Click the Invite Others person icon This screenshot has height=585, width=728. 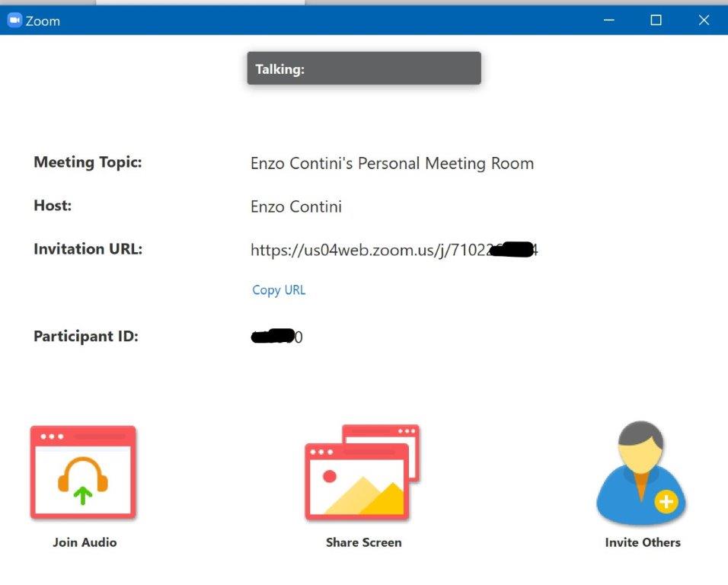point(641,473)
